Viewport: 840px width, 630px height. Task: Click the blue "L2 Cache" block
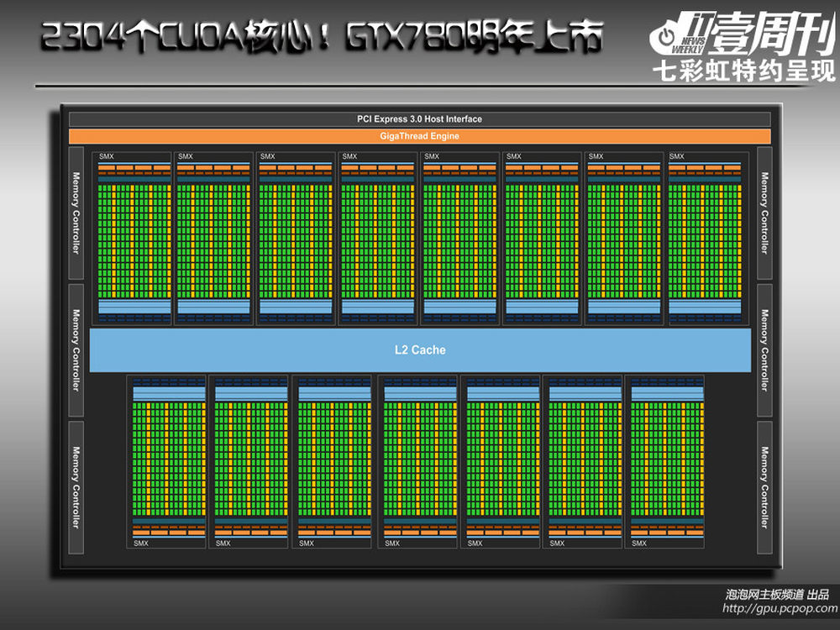point(420,349)
